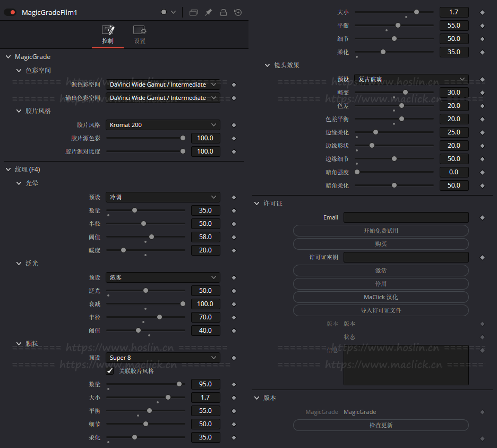Click keyframe diamond for 光晕 预设 冷调

(234, 197)
